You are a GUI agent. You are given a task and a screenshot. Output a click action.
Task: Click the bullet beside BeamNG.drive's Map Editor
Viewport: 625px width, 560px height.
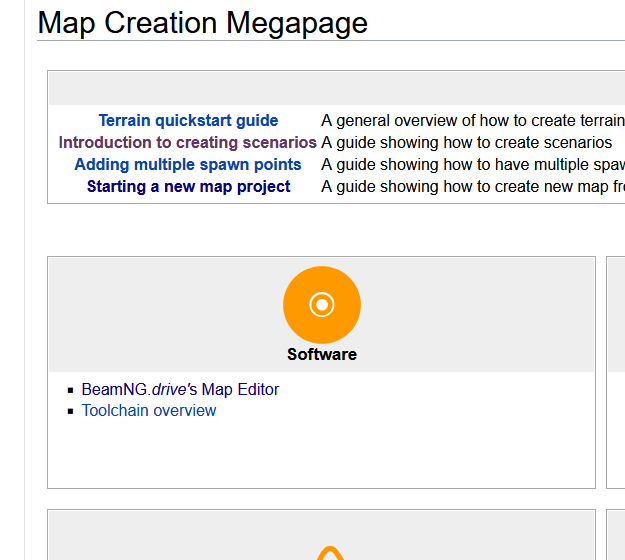(71, 391)
